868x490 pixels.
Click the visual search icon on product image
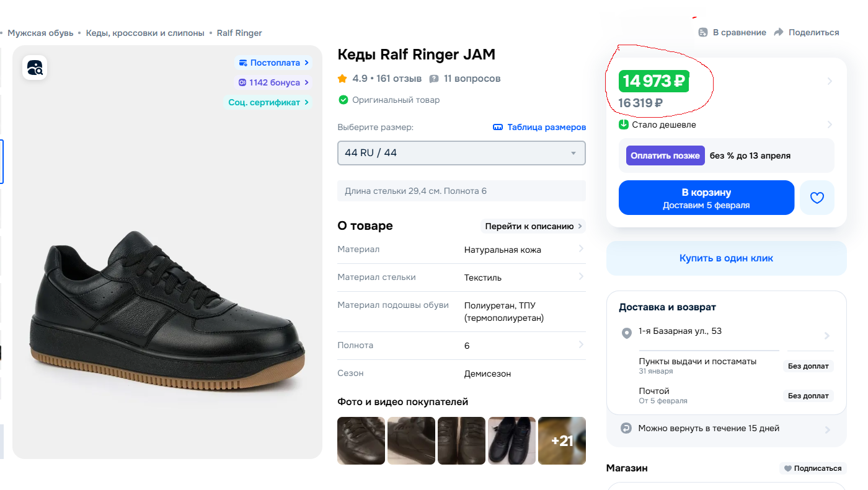click(35, 68)
